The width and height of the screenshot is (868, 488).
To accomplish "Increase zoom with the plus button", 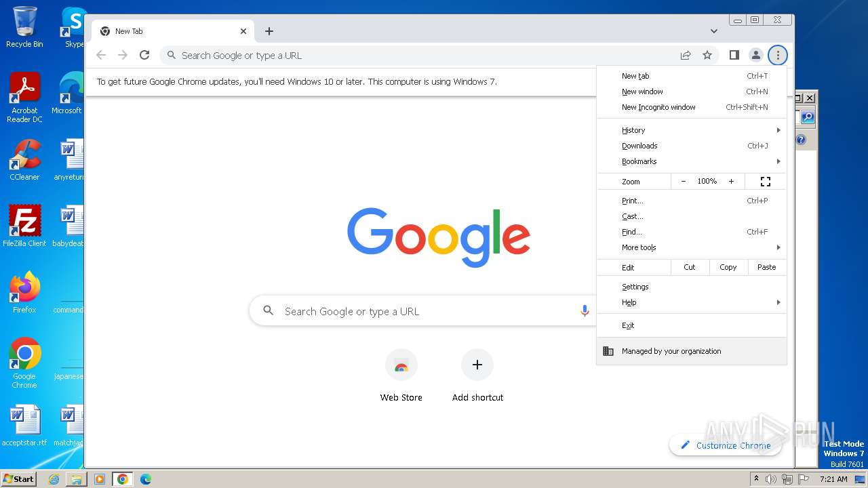I will 731,182.
